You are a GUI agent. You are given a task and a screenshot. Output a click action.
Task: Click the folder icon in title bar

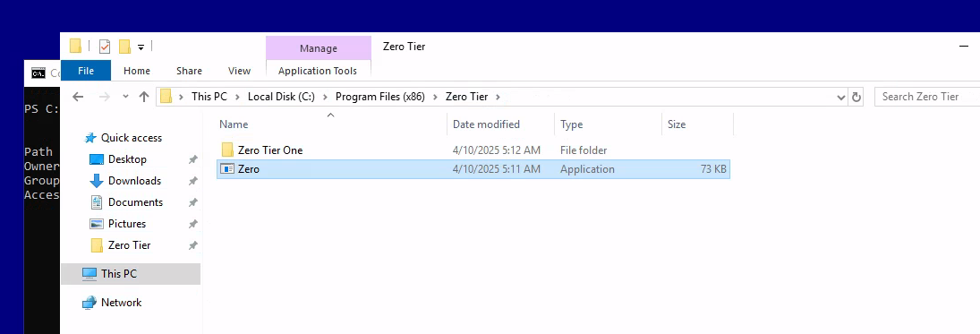[75, 47]
